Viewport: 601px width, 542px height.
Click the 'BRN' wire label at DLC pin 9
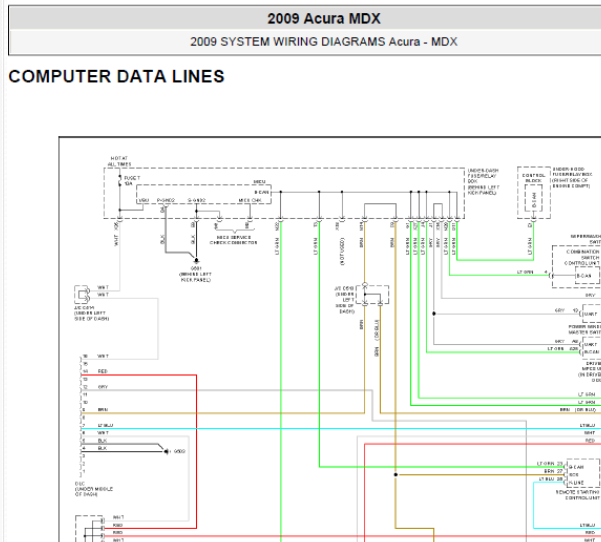103,410
